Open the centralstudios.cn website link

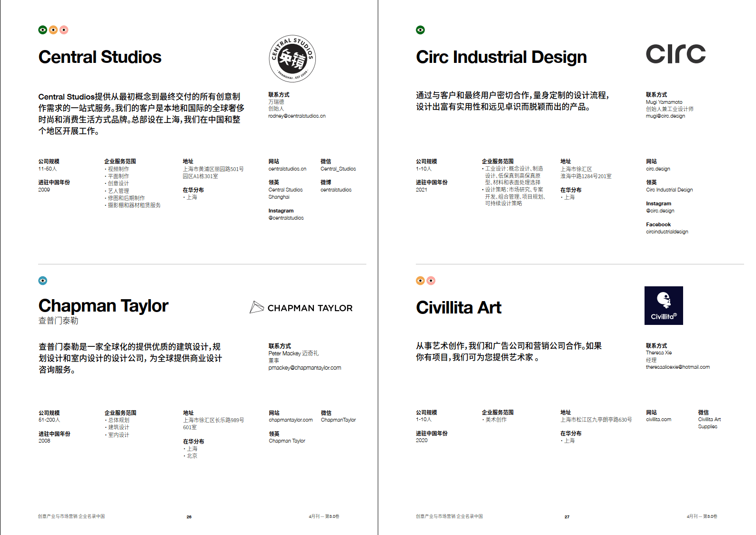(x=287, y=169)
